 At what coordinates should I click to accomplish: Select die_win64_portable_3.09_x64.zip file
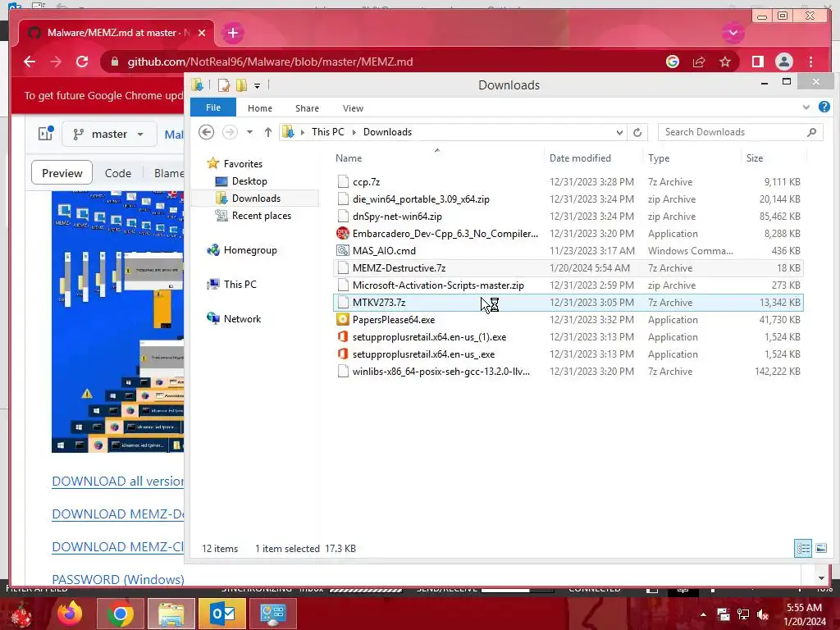coord(568,199)
